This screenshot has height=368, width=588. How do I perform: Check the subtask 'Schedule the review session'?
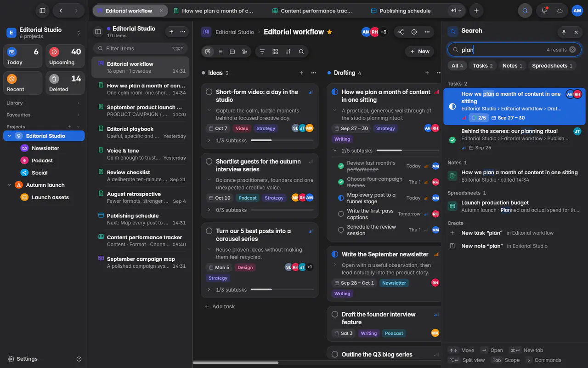[341, 230]
